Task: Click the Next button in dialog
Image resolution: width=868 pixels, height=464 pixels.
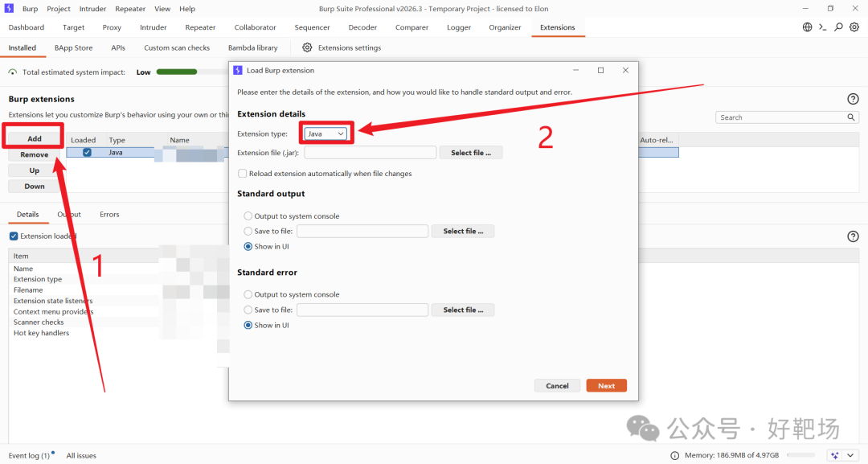Action: tap(606, 386)
